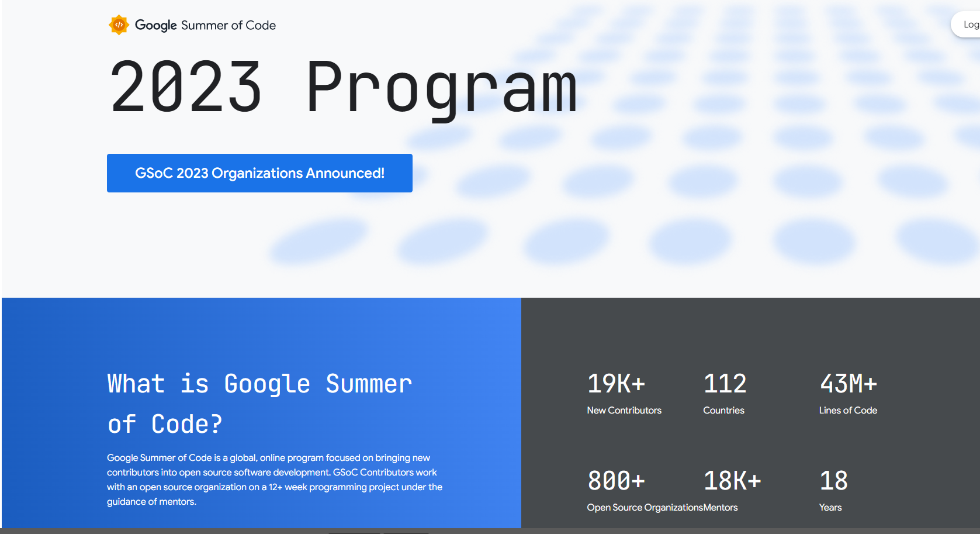Click the Google Summer of Code sun logo icon
Image resolution: width=980 pixels, height=534 pixels.
tap(119, 25)
